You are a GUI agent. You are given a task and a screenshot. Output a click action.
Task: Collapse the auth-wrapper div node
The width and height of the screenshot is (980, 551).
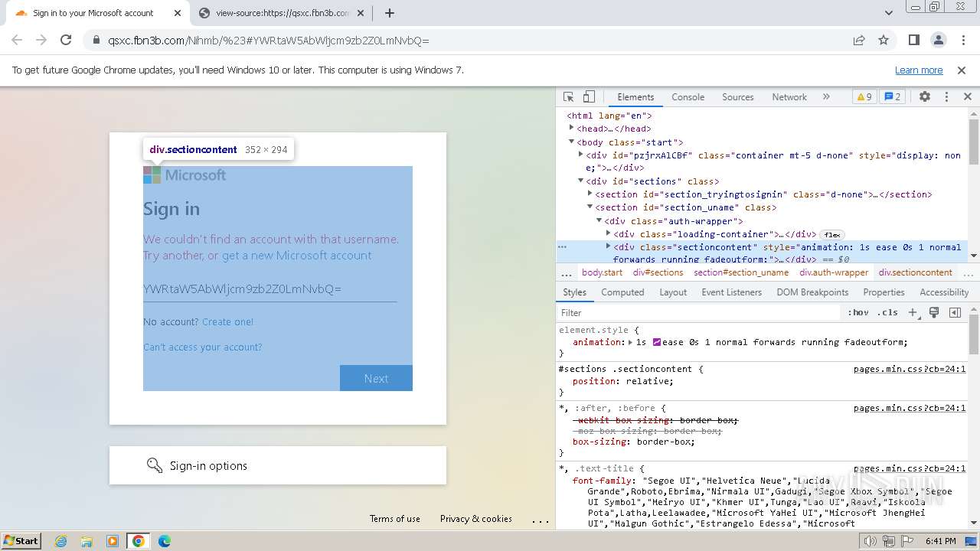[x=599, y=220]
